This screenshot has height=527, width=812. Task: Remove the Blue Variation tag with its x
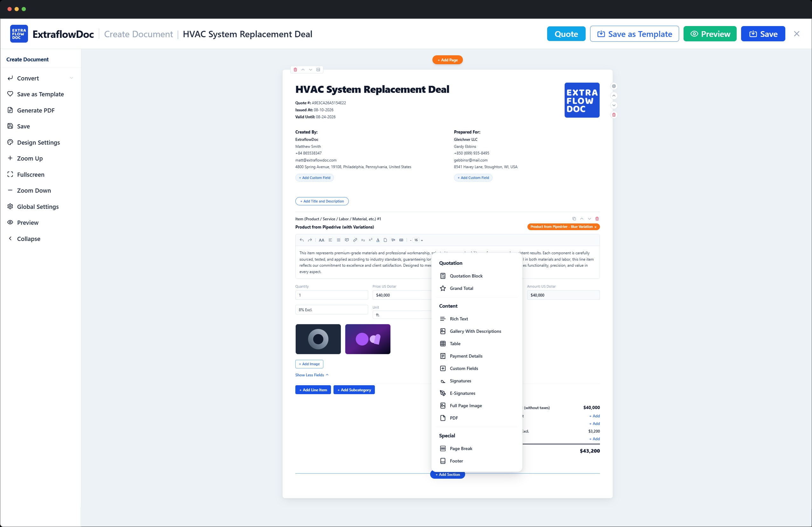tap(595, 227)
